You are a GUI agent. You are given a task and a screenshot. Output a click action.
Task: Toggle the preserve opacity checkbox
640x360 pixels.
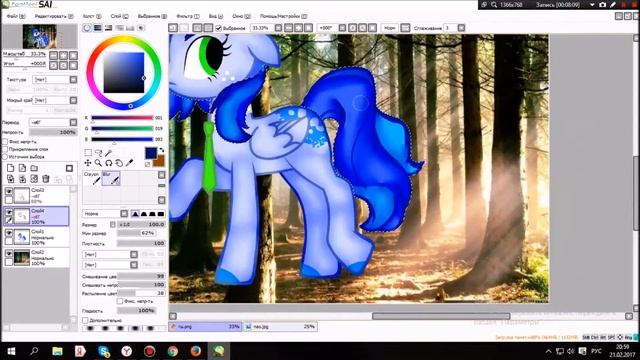[5, 142]
